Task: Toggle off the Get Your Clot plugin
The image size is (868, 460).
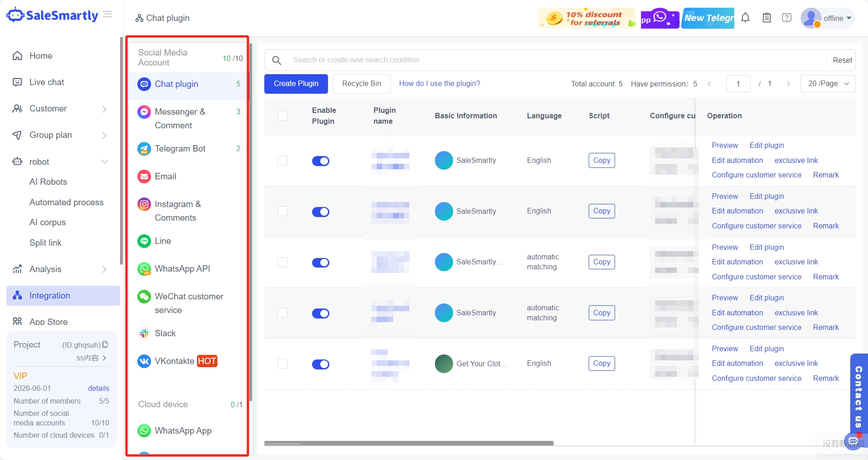Action: click(x=320, y=364)
